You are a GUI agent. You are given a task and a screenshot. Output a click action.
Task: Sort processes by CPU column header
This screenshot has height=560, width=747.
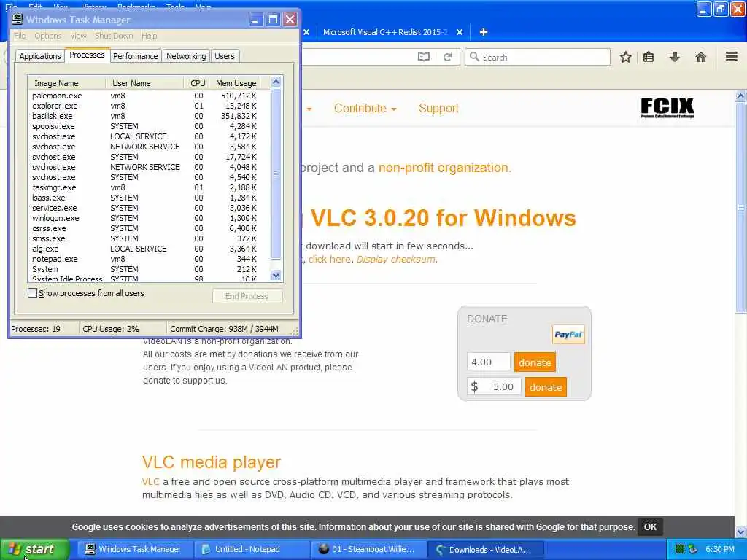click(197, 83)
